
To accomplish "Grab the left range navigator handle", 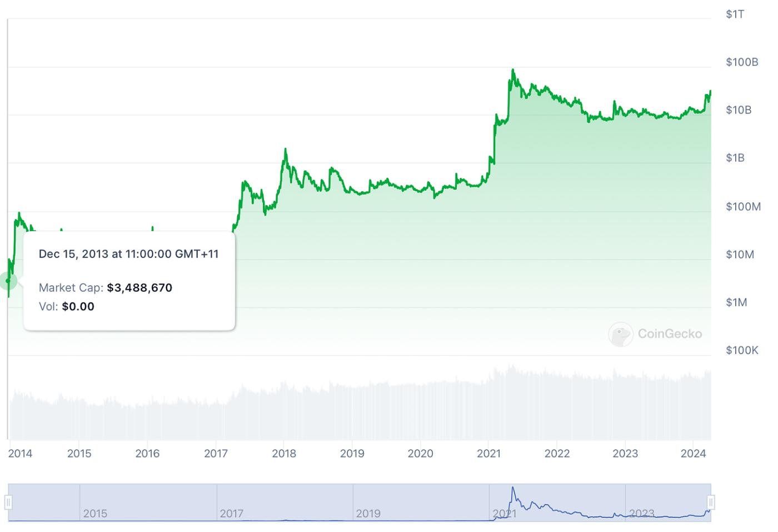I will point(8,503).
